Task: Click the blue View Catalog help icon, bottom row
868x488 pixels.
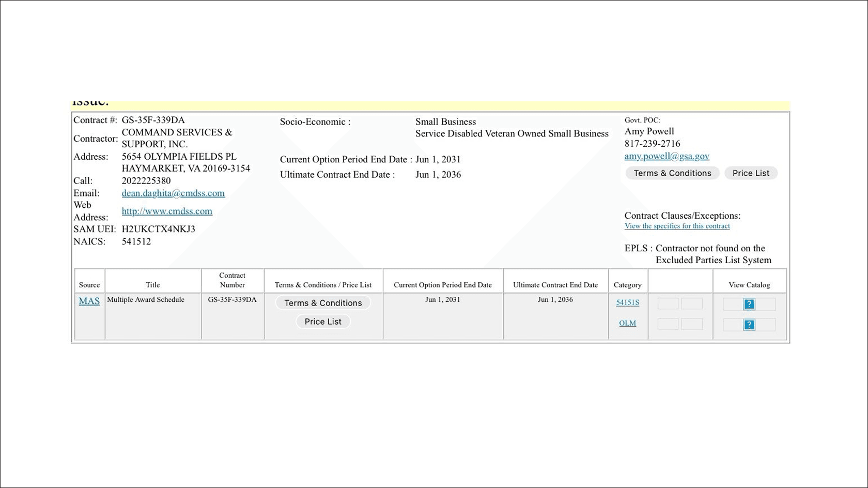Action: (749, 325)
